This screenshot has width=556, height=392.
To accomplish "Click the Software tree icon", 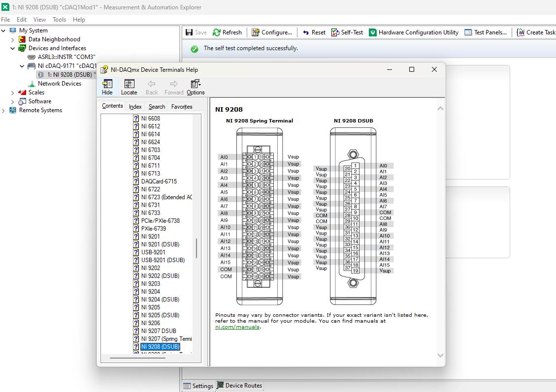I will [22, 101].
